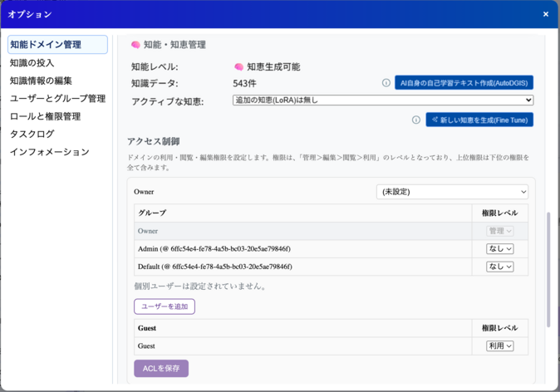560x392 pixels.
Task: Open the アクティブな知恵 LoRA dropdown
Action: 383,100
